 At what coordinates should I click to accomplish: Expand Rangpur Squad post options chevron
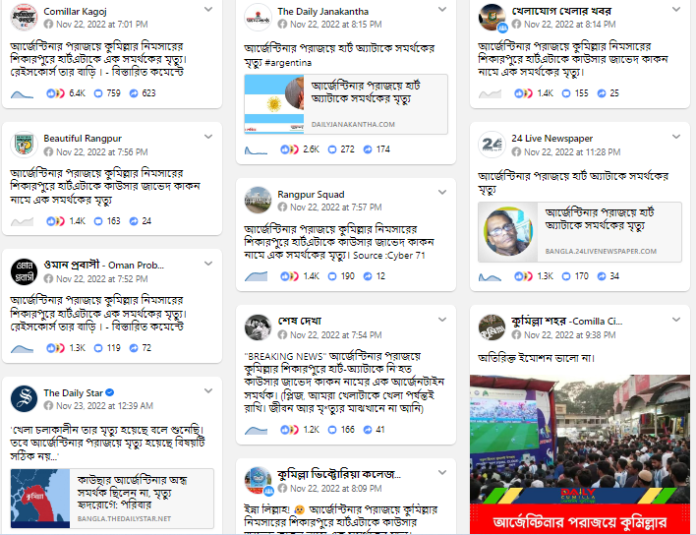point(442,192)
